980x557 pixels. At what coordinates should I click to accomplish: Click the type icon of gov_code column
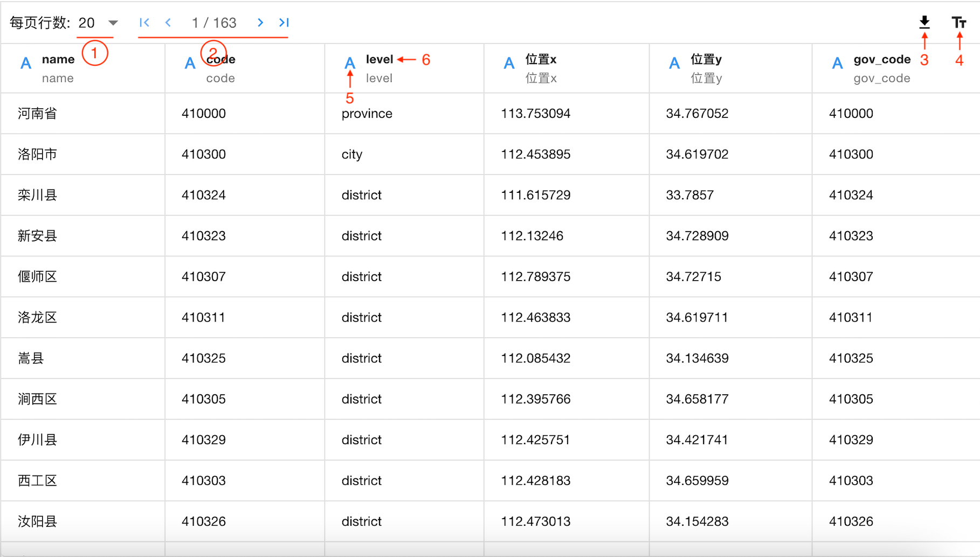(x=837, y=64)
